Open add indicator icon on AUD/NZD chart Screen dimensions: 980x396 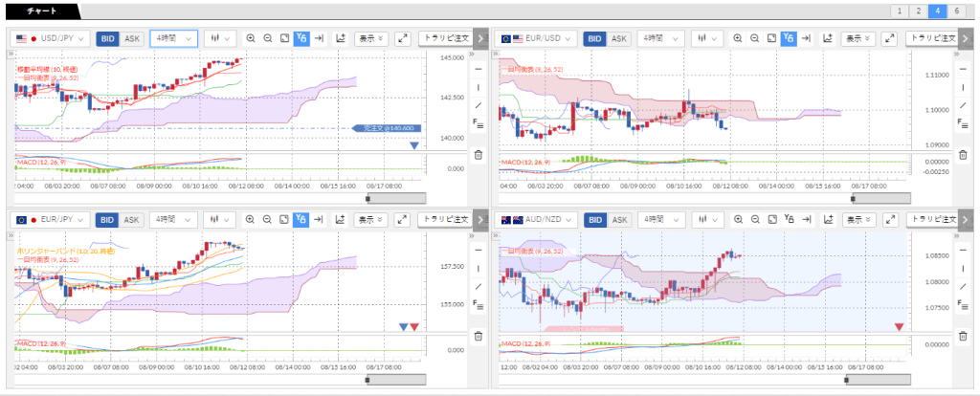827,220
